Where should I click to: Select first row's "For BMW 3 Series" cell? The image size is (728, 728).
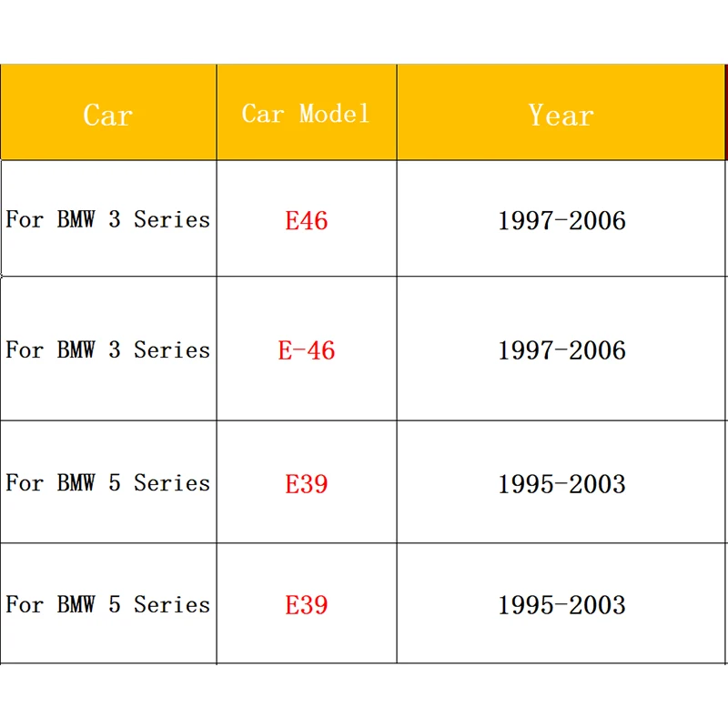click(107, 219)
